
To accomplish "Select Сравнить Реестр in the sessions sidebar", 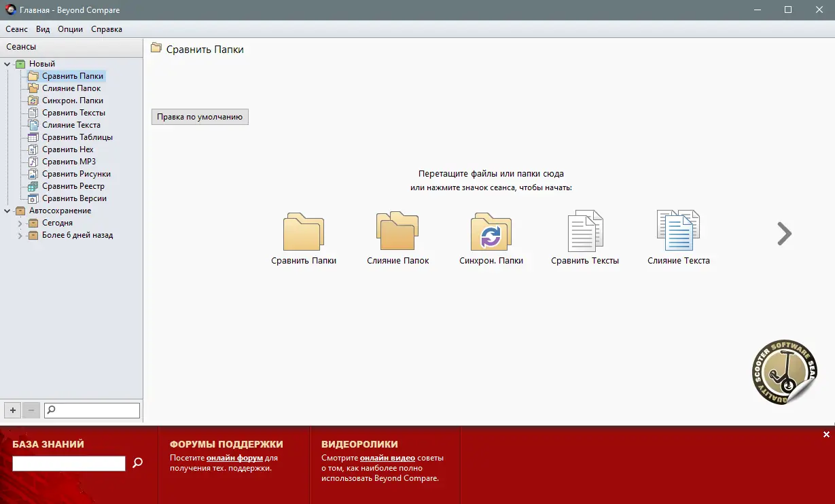I will click(x=73, y=185).
